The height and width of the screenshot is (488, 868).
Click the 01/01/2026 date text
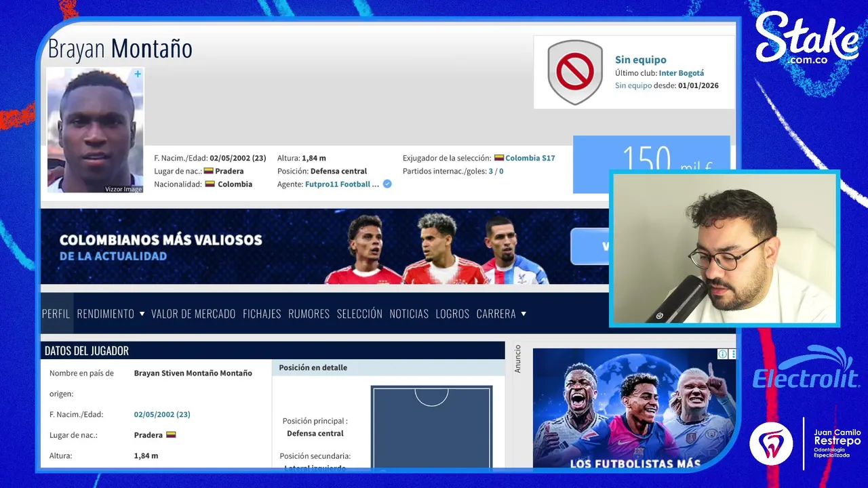698,85
